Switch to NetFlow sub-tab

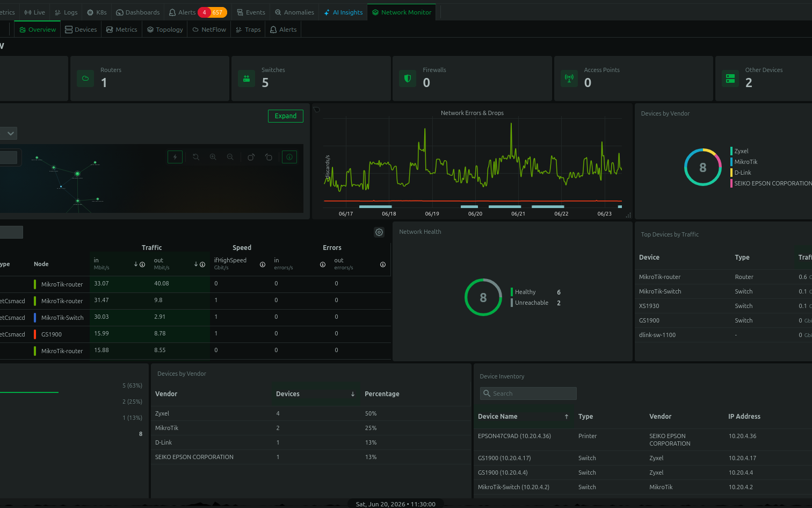(209, 30)
